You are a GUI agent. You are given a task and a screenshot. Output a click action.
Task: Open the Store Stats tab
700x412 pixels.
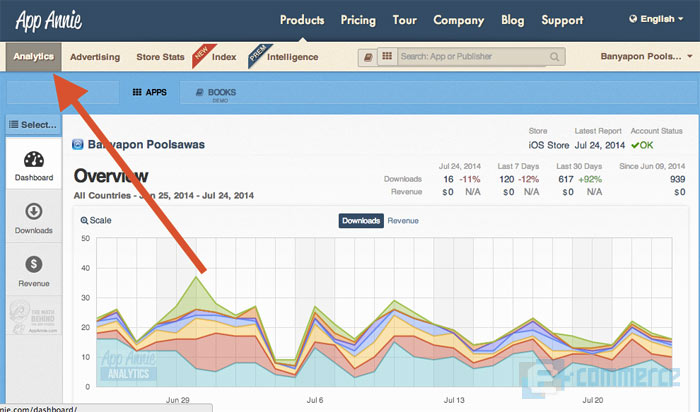coord(160,57)
